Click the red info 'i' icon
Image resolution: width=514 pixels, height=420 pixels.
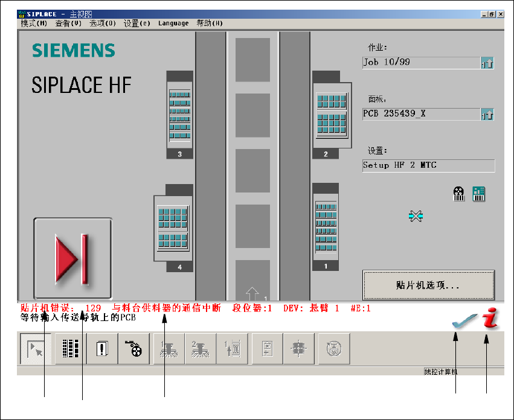[490, 317]
